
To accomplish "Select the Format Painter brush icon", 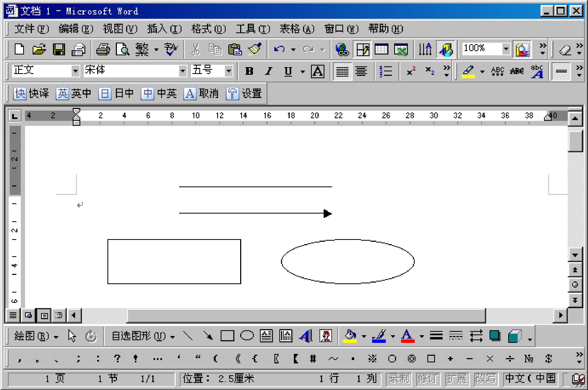I will 255,49.
